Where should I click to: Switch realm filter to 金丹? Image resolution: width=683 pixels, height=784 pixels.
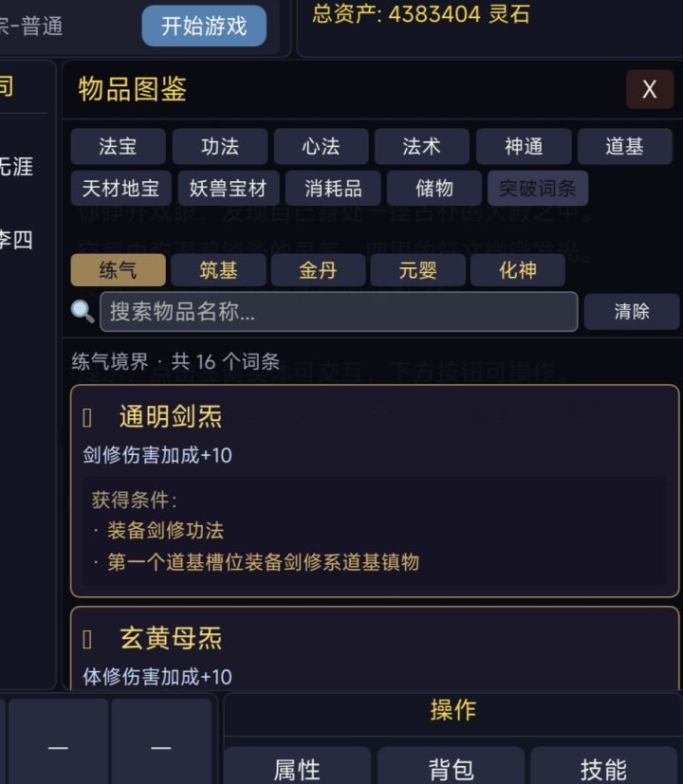[x=318, y=270]
